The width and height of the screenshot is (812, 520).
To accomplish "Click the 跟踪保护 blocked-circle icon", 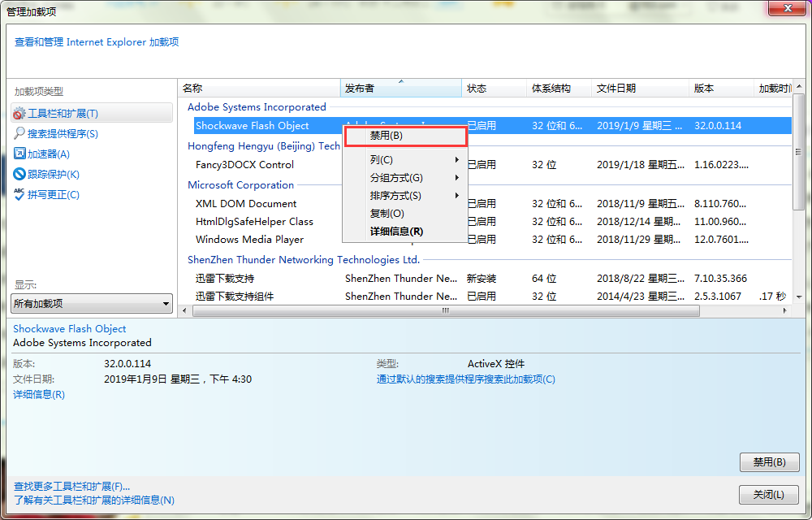I will pyautogui.click(x=19, y=174).
